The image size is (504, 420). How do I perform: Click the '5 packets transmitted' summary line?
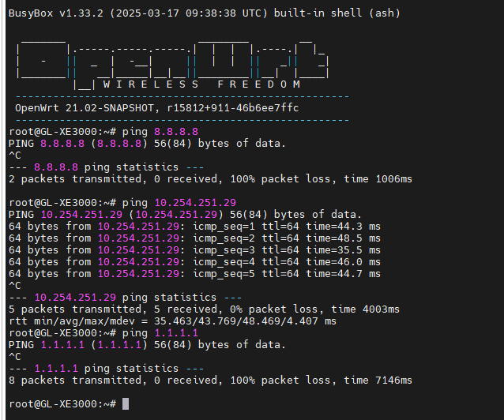203,309
